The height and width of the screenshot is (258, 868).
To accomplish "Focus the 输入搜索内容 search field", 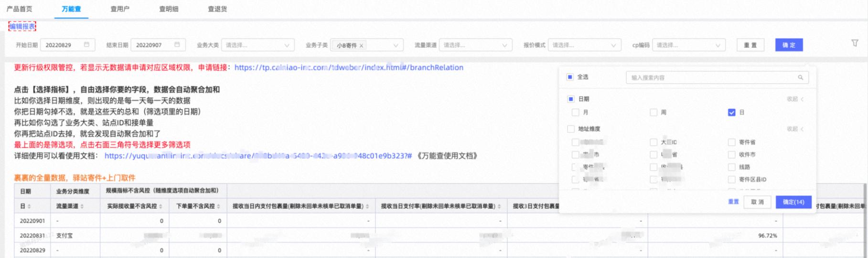I will coord(717,77).
